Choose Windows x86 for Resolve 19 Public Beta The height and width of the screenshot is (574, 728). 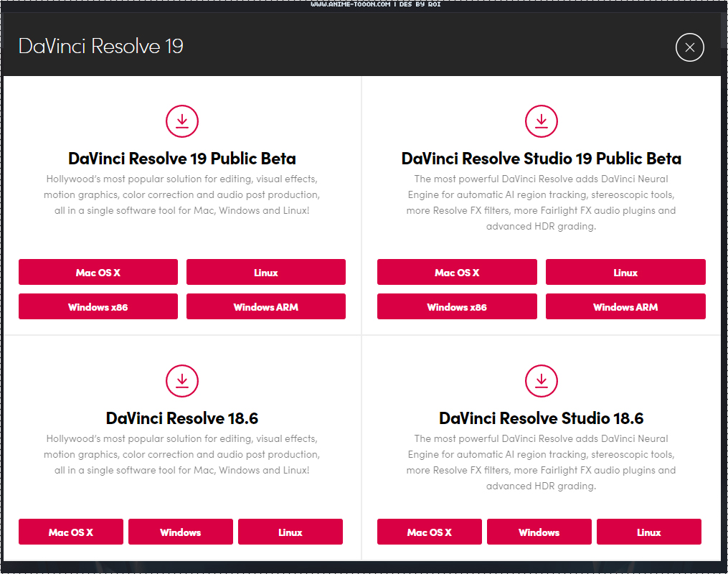coord(98,306)
